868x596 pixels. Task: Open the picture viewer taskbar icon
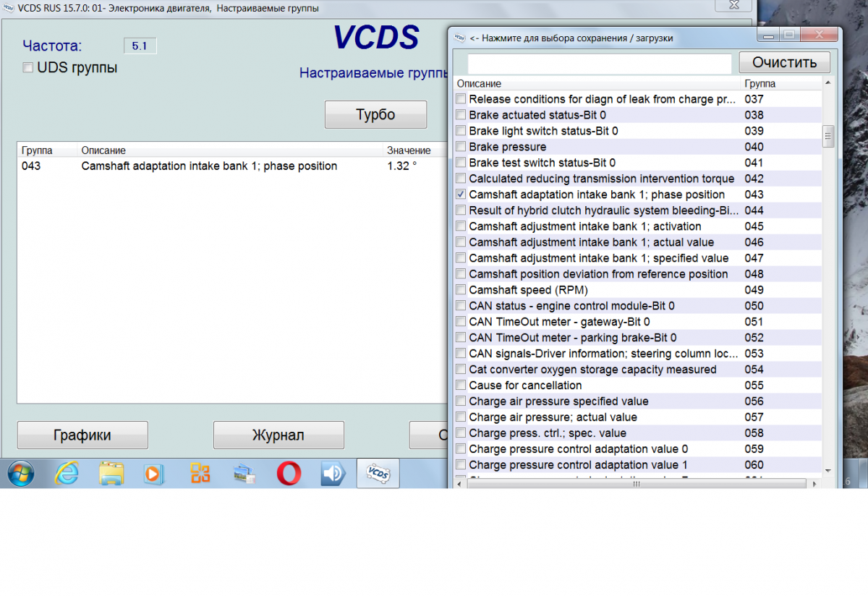tap(244, 474)
